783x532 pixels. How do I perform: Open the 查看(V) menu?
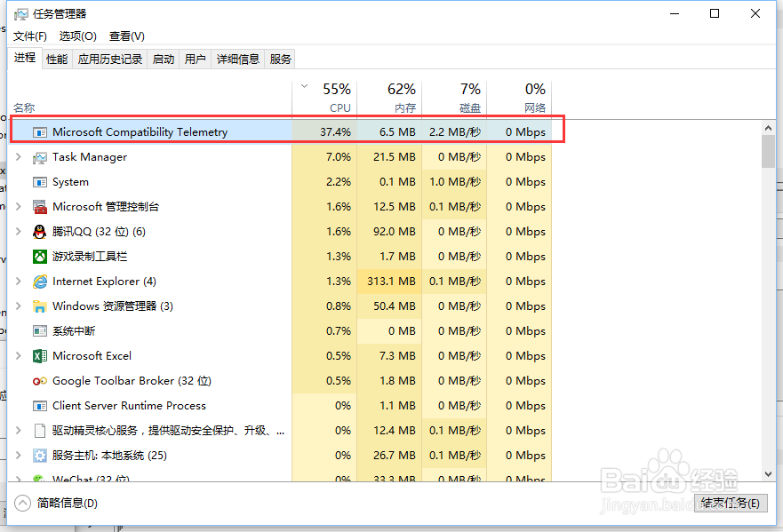[127, 36]
